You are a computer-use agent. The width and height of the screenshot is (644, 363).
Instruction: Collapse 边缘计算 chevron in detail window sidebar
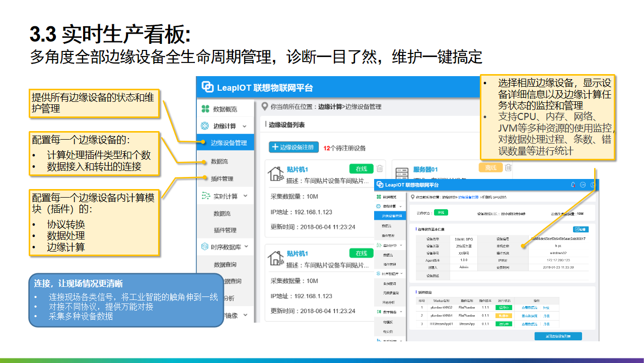(x=401, y=207)
